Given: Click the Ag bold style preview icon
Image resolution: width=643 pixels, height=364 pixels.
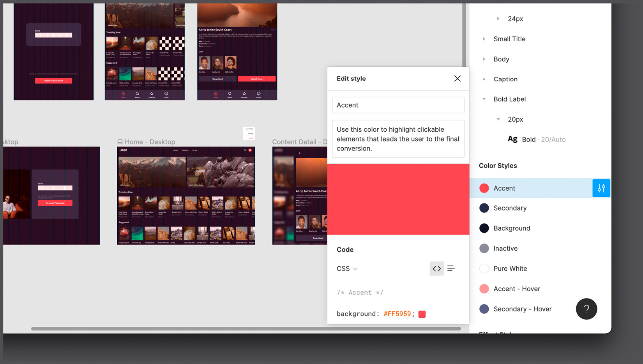Looking at the screenshot, I should 512,139.
